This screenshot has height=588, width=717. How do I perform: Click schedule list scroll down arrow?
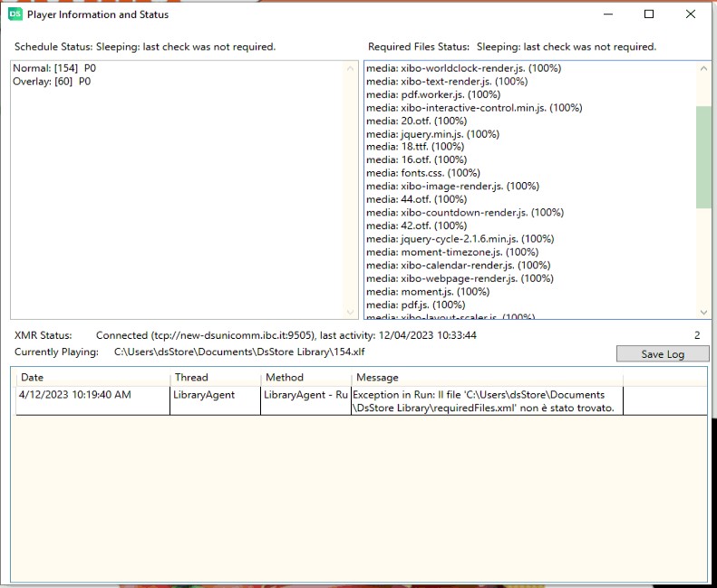[350, 313]
